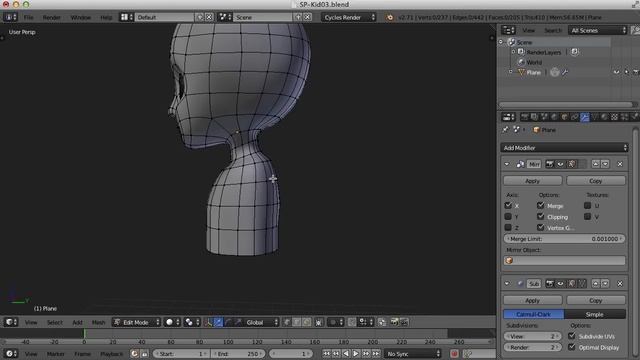Uncheck the X axis checkbox

tap(508, 205)
